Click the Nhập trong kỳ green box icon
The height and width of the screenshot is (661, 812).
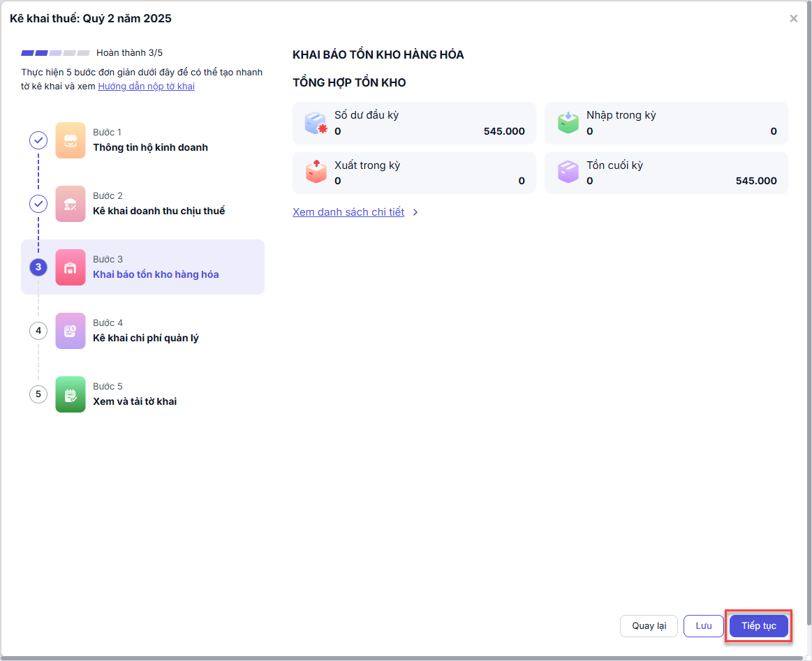(568, 123)
